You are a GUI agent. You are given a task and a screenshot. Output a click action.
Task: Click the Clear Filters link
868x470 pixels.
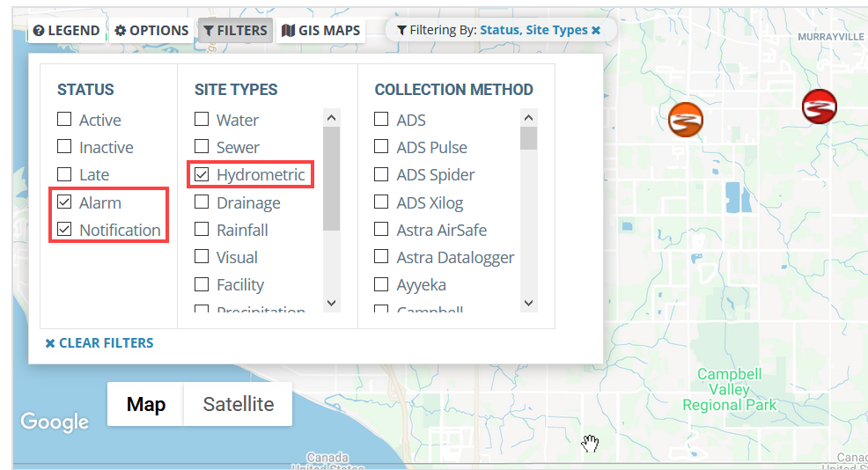coord(99,343)
